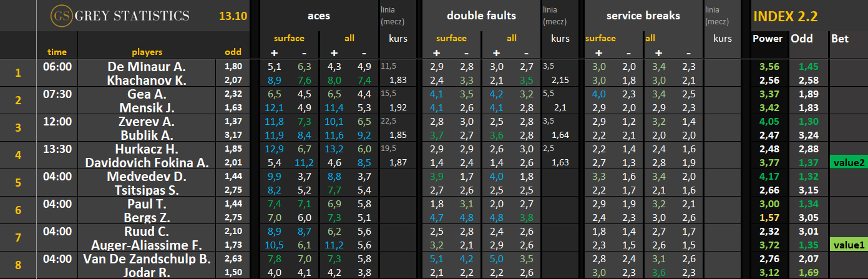
Task: Click row number 8
Action: 18,265
